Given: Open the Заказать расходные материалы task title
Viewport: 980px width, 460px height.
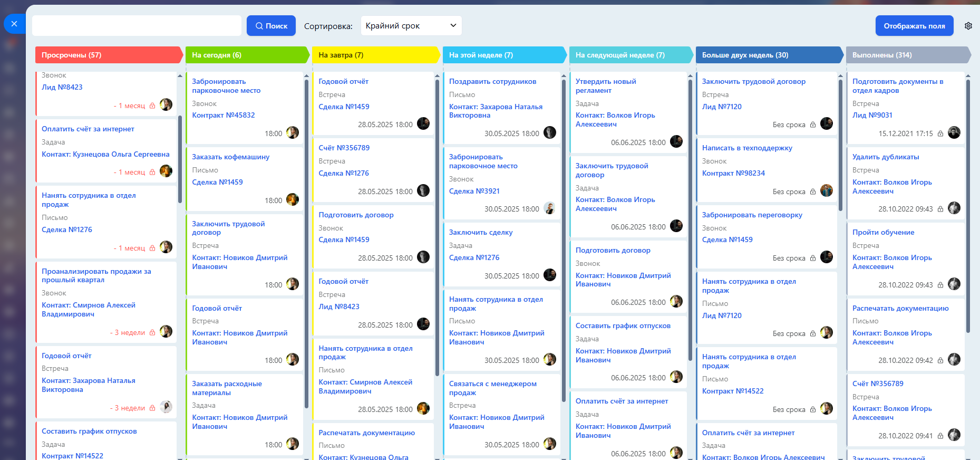Looking at the screenshot, I should (227, 388).
